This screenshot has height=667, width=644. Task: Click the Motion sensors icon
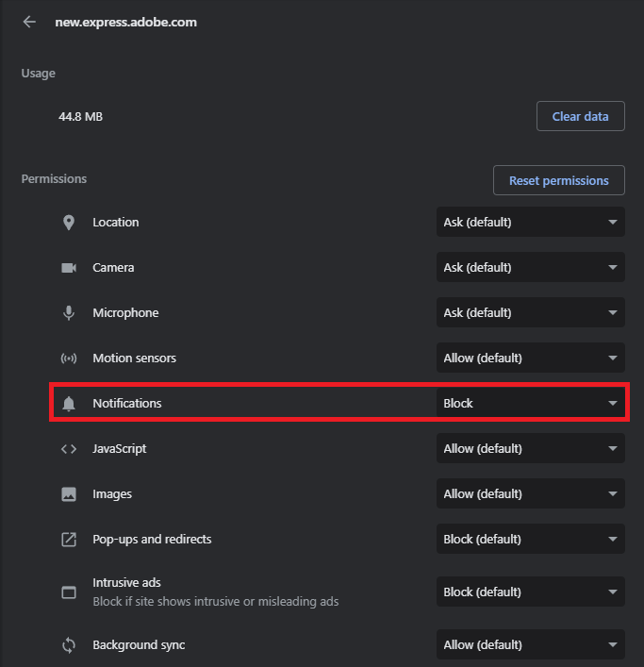click(69, 359)
